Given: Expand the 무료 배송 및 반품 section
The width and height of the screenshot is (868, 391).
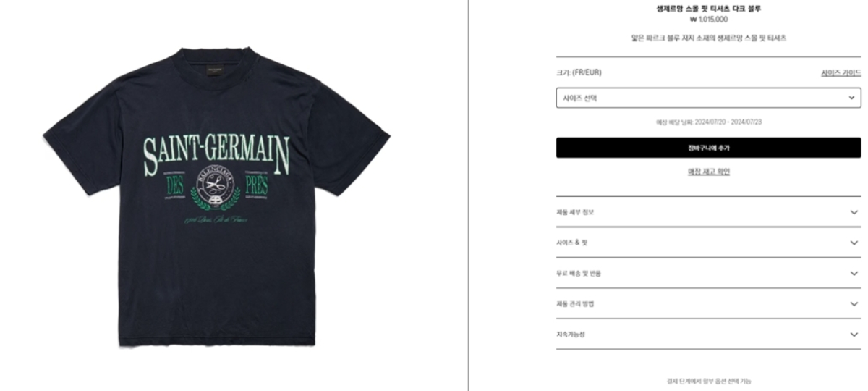Looking at the screenshot, I should click(x=708, y=274).
